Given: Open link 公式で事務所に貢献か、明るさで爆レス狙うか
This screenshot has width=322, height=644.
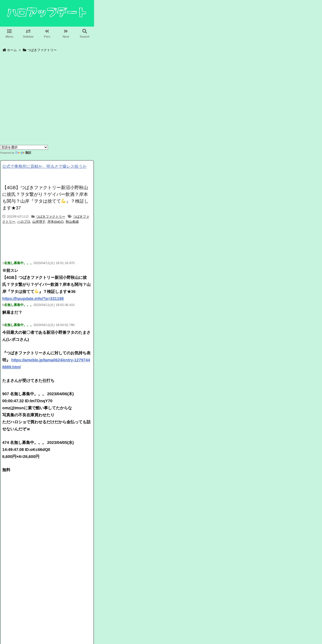Looking at the screenshot, I should pyautogui.click(x=44, y=167).
